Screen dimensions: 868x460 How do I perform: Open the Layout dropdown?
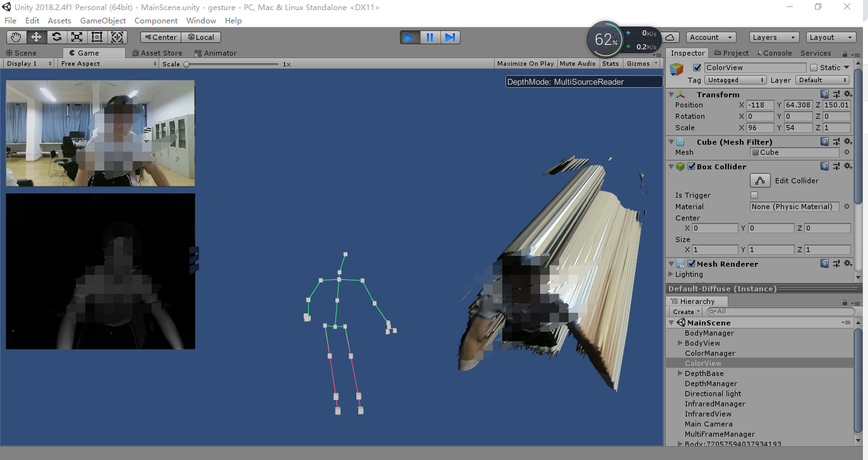point(831,37)
